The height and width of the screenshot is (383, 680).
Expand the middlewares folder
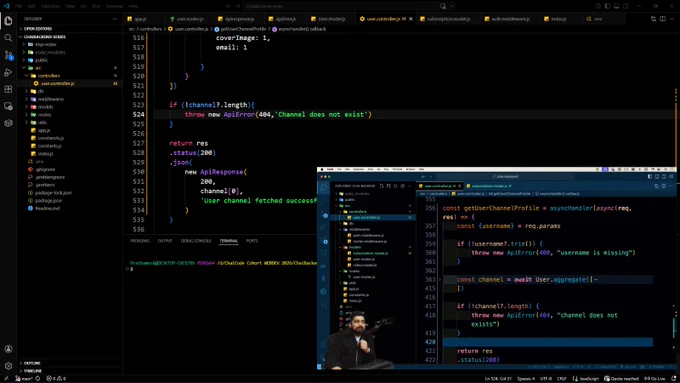[69, 99]
